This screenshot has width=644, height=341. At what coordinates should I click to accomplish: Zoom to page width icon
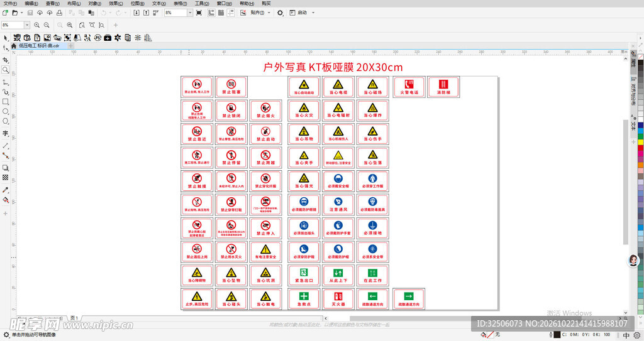tap(92, 25)
